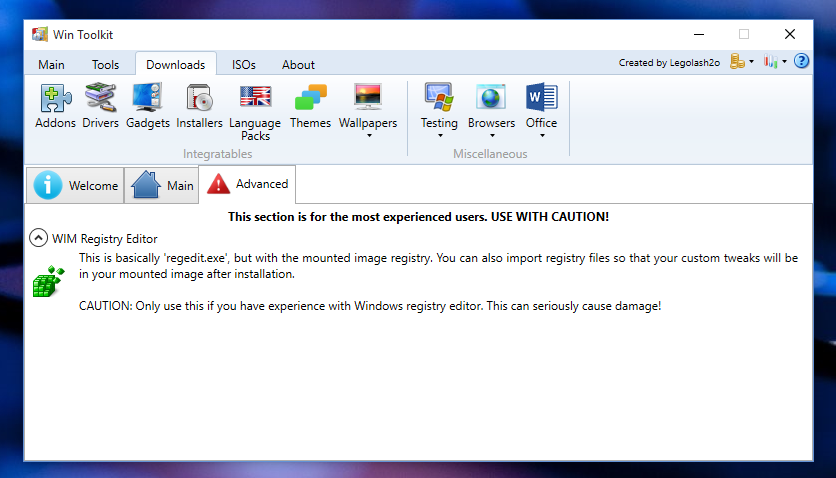Open the Addons download section

pyautogui.click(x=55, y=106)
